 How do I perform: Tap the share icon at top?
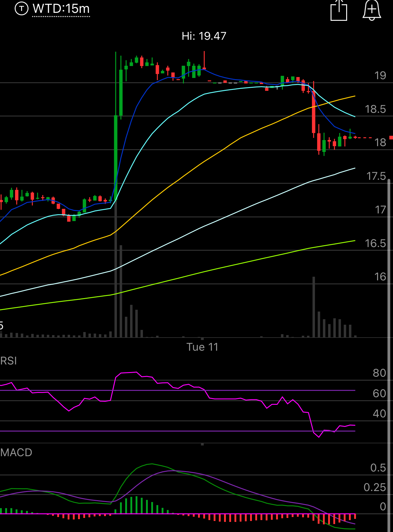tap(339, 10)
